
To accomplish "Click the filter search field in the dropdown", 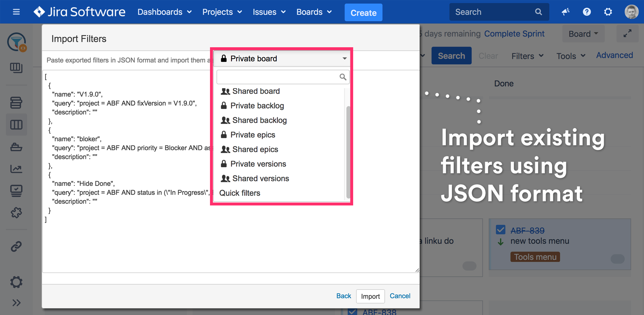I will [283, 77].
